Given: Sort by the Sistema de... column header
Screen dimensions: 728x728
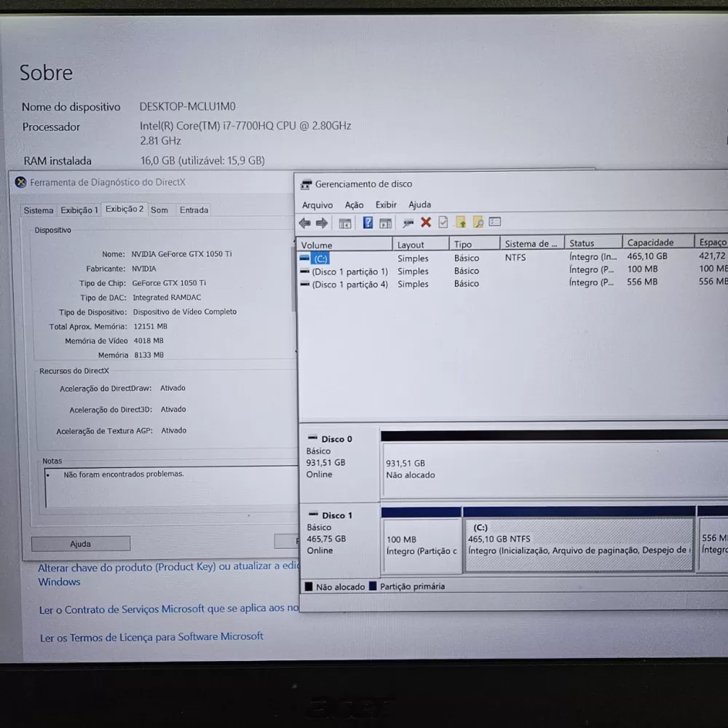Looking at the screenshot, I should tap(531, 243).
